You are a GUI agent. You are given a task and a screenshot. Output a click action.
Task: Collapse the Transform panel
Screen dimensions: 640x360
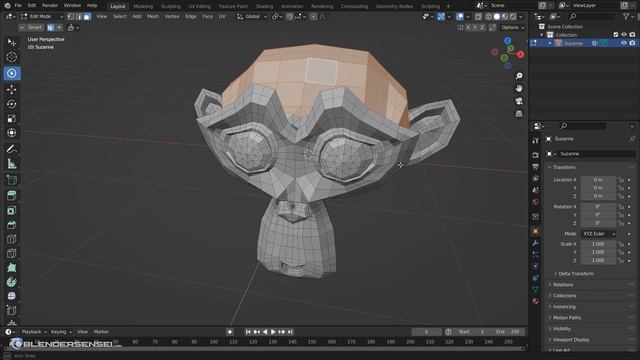point(564,167)
